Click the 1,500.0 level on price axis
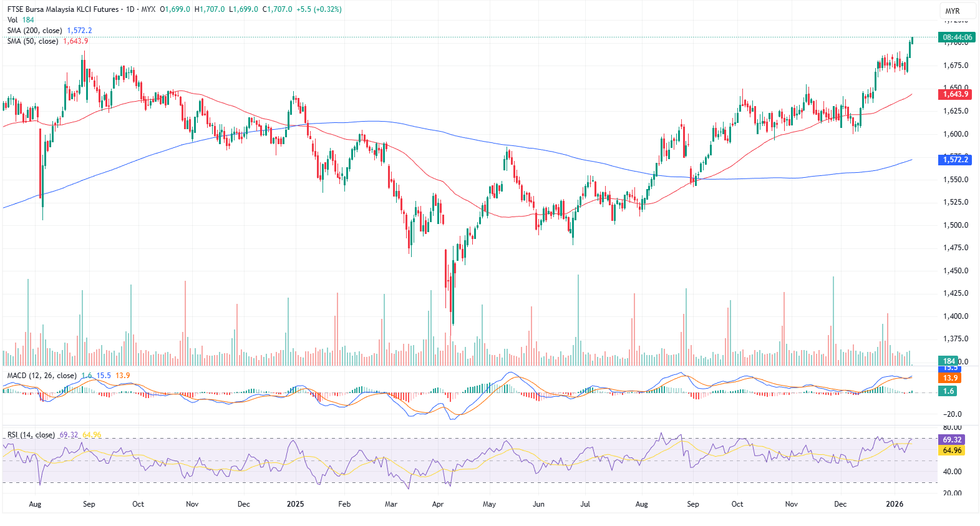Viewport: 980px width, 526px height. pyautogui.click(x=956, y=225)
